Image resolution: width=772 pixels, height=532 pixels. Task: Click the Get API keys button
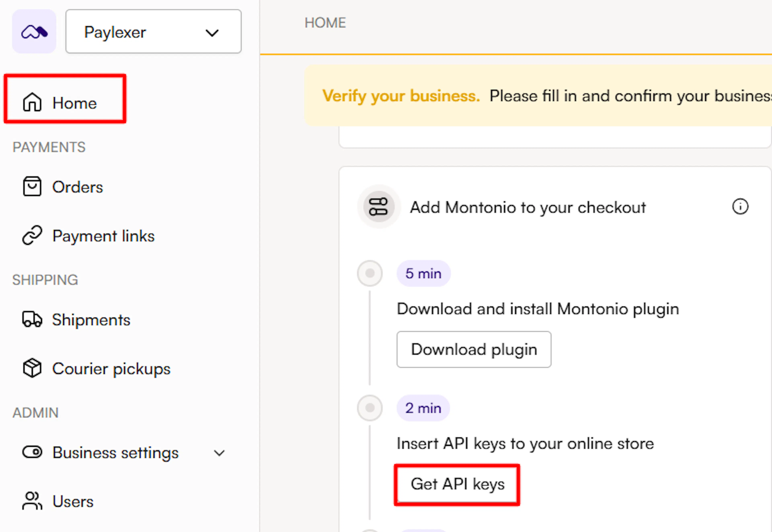click(x=457, y=484)
